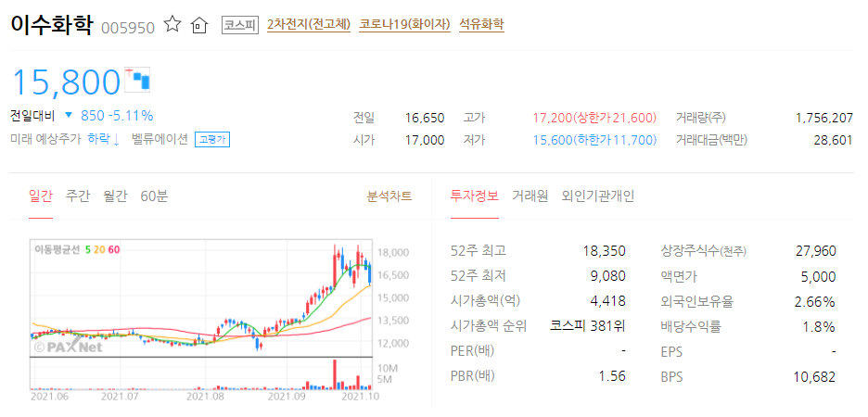Image resolution: width=868 pixels, height=417 pixels.
Task: Click the 외국인보유율 value 2.66%
Action: pos(816,301)
